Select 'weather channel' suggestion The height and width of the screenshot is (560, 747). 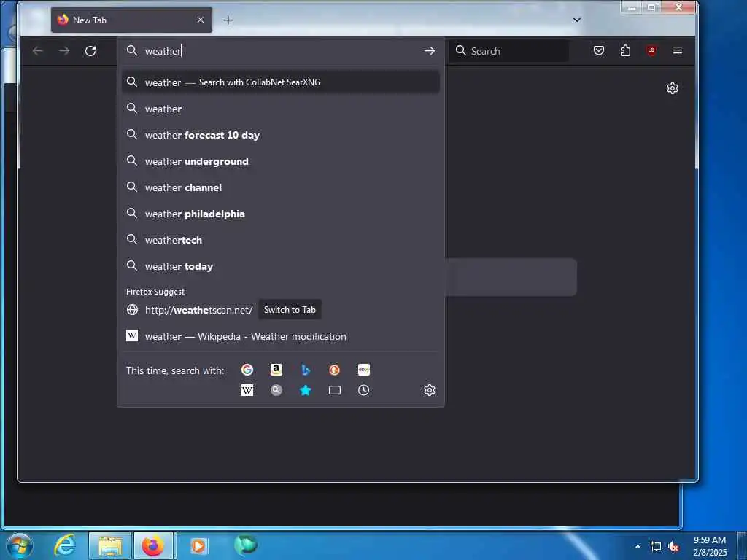click(281, 187)
